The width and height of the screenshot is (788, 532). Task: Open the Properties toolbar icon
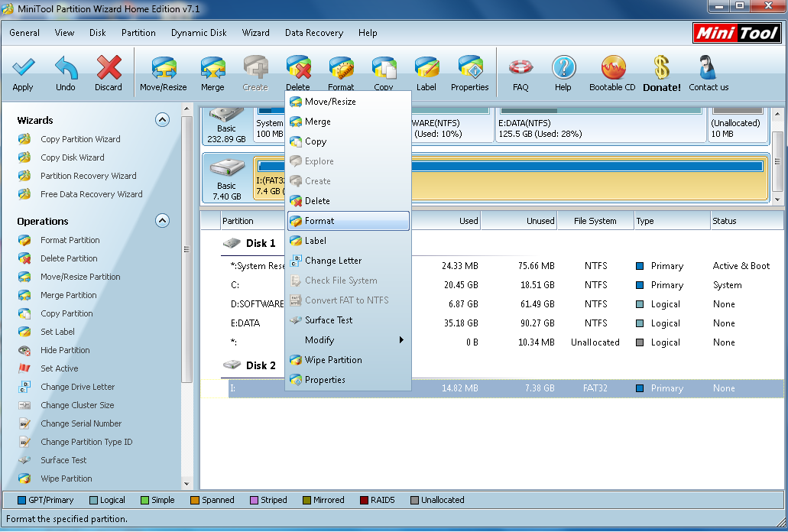(470, 68)
